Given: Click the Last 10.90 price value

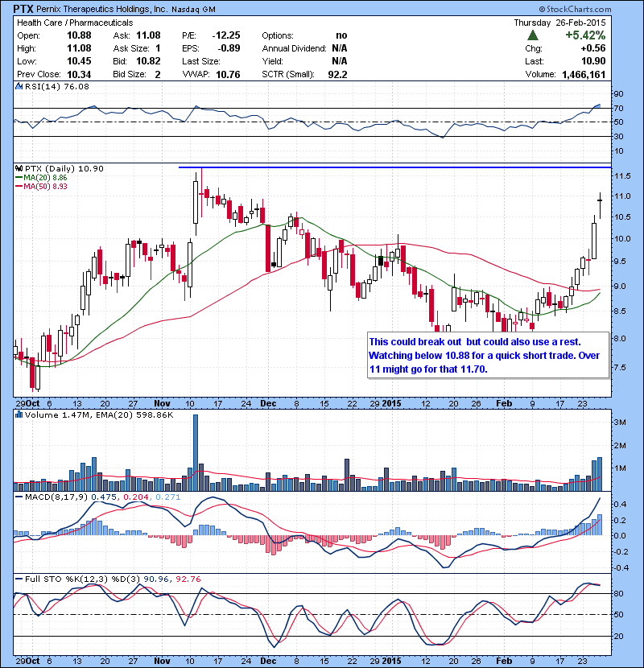Looking at the screenshot, I should 593,61.
